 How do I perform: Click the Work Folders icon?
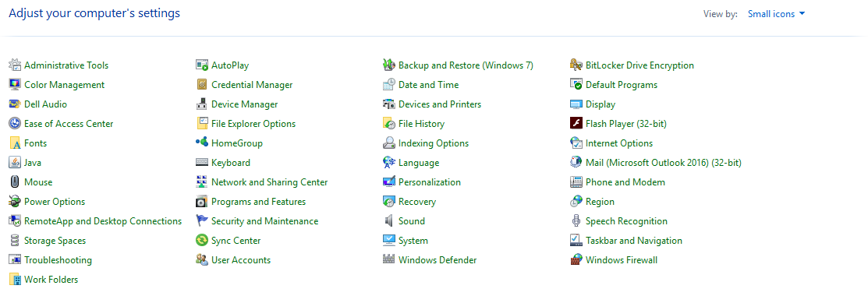[15, 280]
